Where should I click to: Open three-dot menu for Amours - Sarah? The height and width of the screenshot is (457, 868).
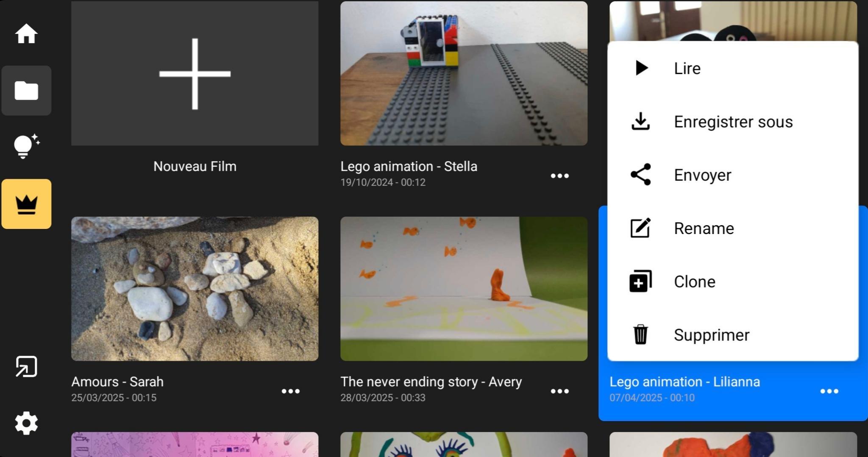(290, 391)
